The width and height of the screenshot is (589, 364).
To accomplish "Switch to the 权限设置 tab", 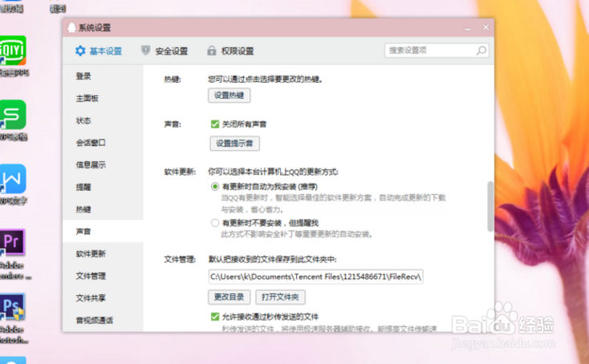I will tap(230, 51).
